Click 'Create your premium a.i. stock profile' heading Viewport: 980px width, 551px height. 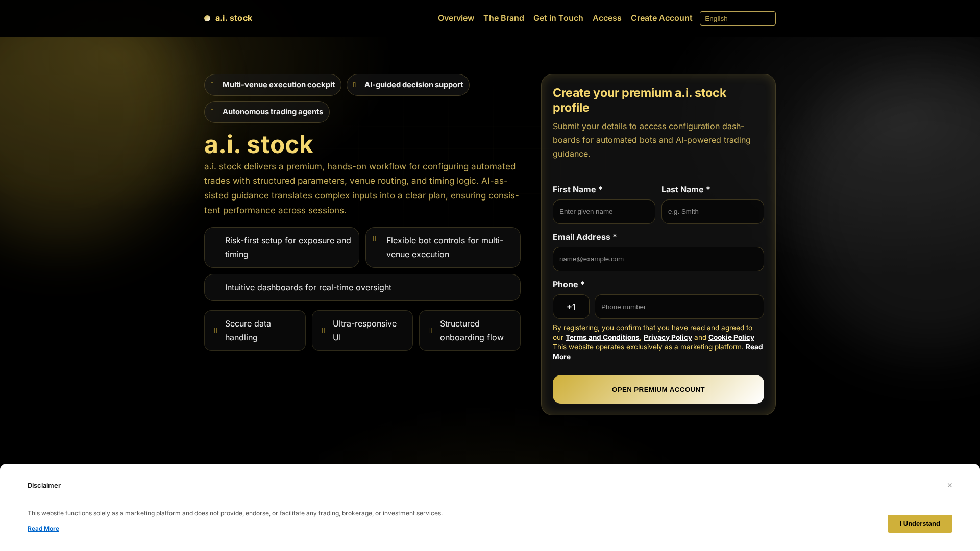[x=640, y=100]
